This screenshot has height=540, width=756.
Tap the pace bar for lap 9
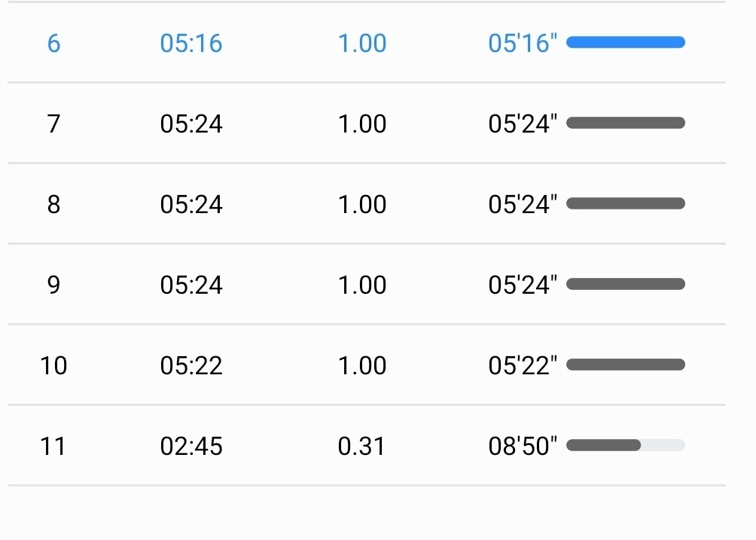pos(625,284)
